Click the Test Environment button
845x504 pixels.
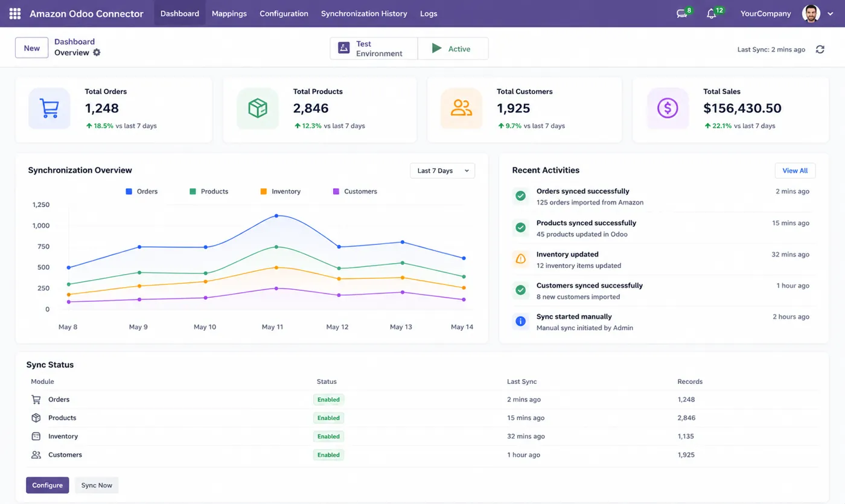pyautogui.click(x=374, y=48)
